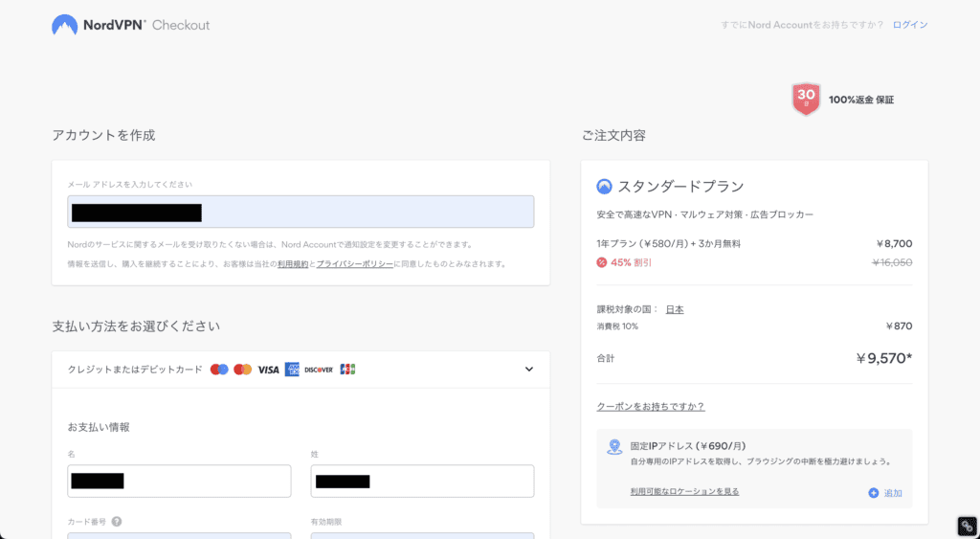Click the dedicated IP location pin icon
This screenshot has width=980, height=539.
coord(614,446)
